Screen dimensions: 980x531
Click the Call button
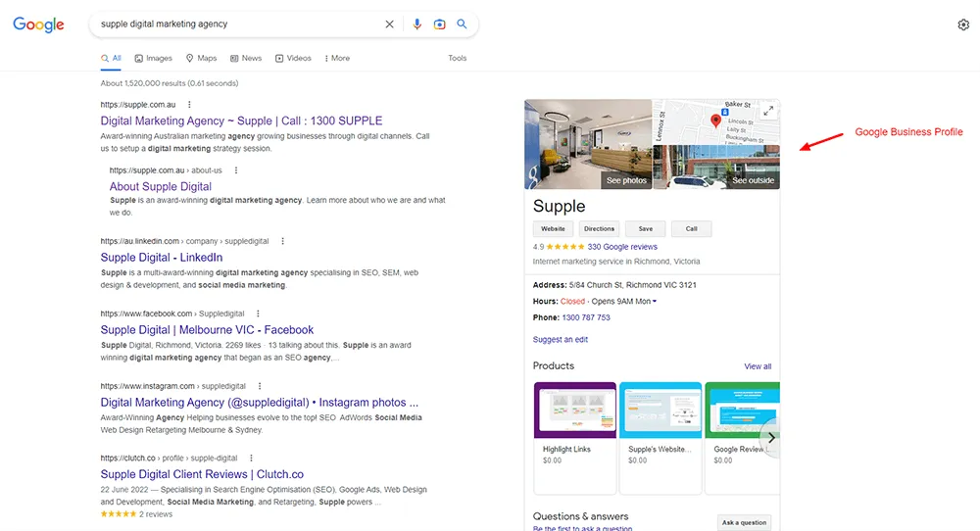point(691,228)
